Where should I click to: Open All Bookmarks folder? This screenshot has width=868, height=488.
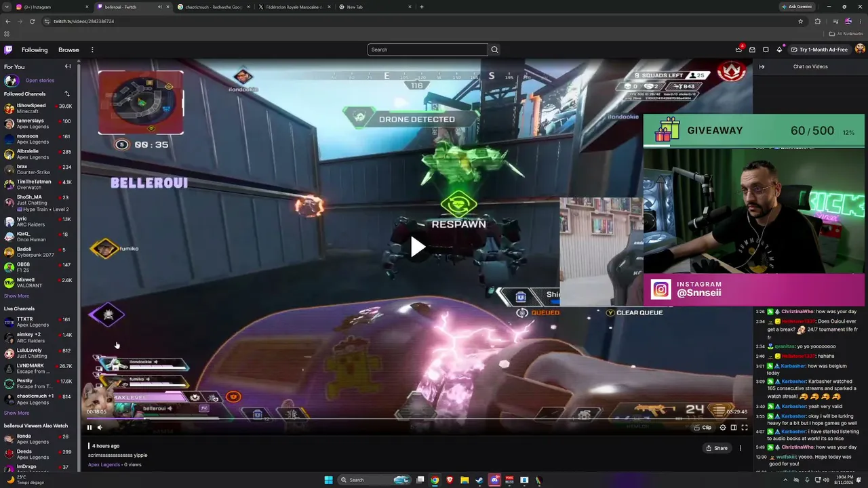point(846,34)
